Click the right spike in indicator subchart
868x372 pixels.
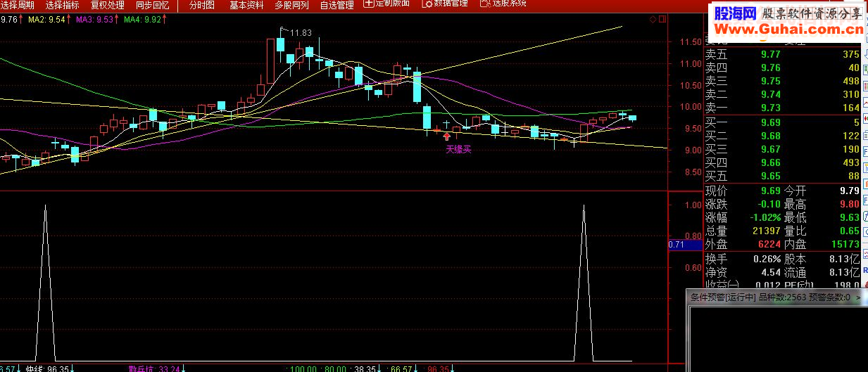pyautogui.click(x=584, y=281)
